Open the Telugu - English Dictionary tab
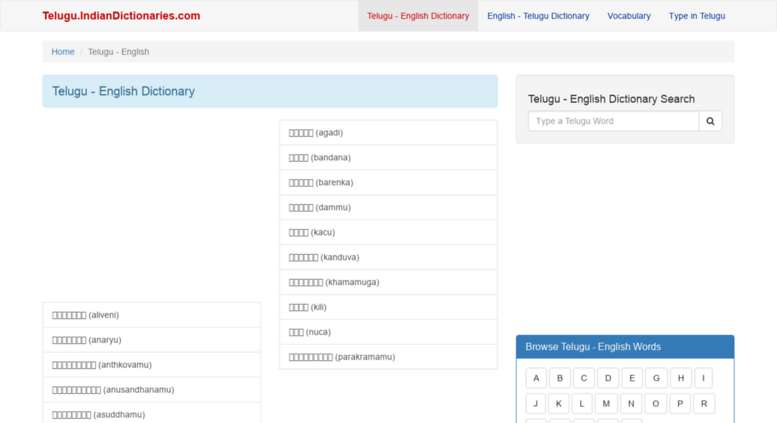The width and height of the screenshot is (777, 423). [418, 16]
